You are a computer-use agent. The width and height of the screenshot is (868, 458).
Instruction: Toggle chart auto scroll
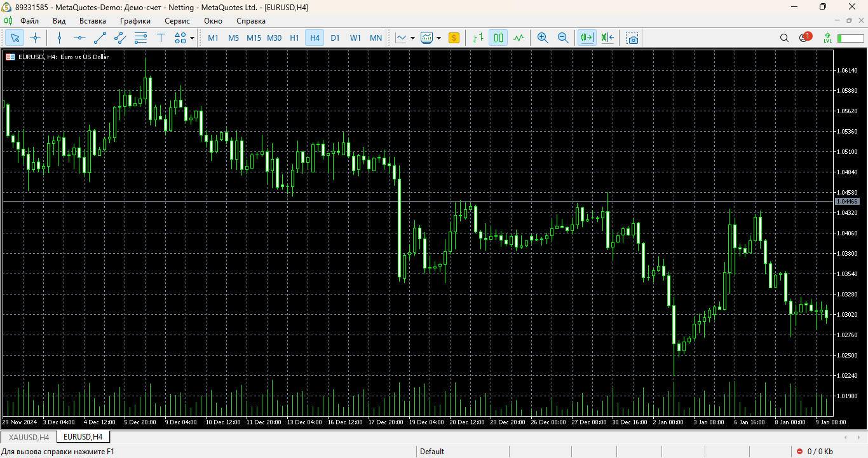(586, 38)
